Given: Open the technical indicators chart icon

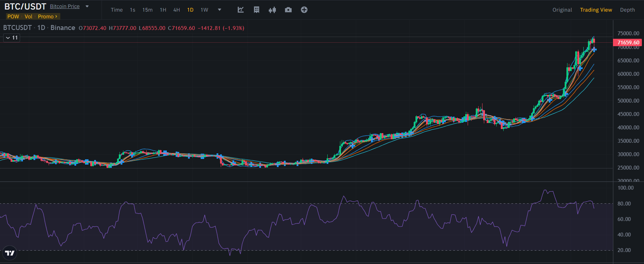Looking at the screenshot, I should (x=241, y=10).
